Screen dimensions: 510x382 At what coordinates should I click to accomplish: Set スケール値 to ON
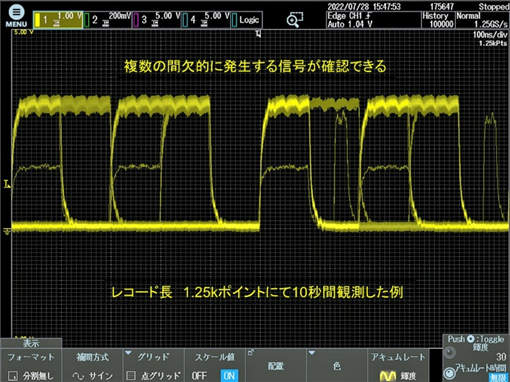point(229,376)
